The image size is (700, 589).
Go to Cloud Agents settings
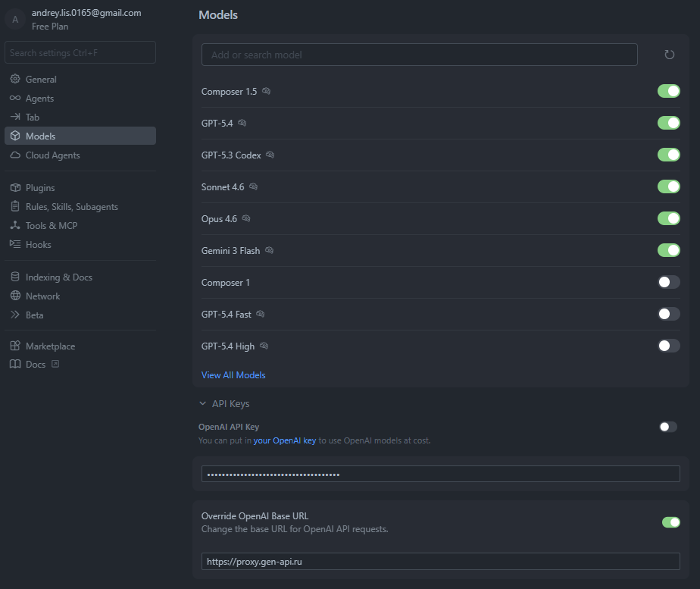coord(52,155)
